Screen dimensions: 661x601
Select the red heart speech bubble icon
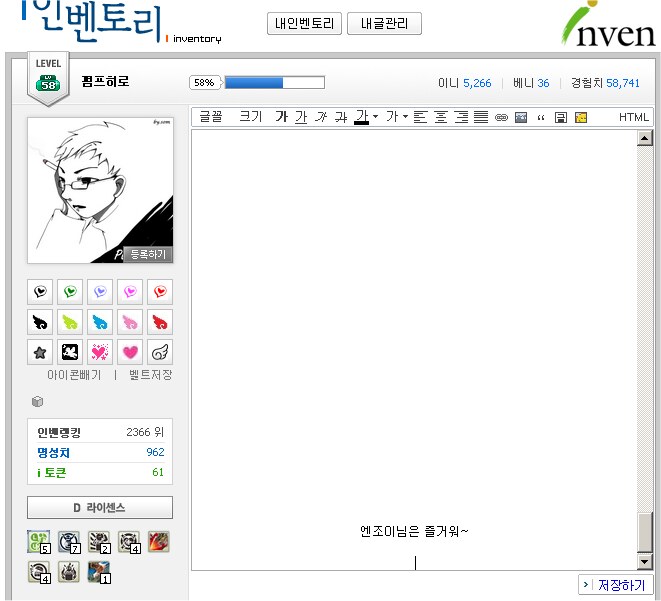[160, 291]
